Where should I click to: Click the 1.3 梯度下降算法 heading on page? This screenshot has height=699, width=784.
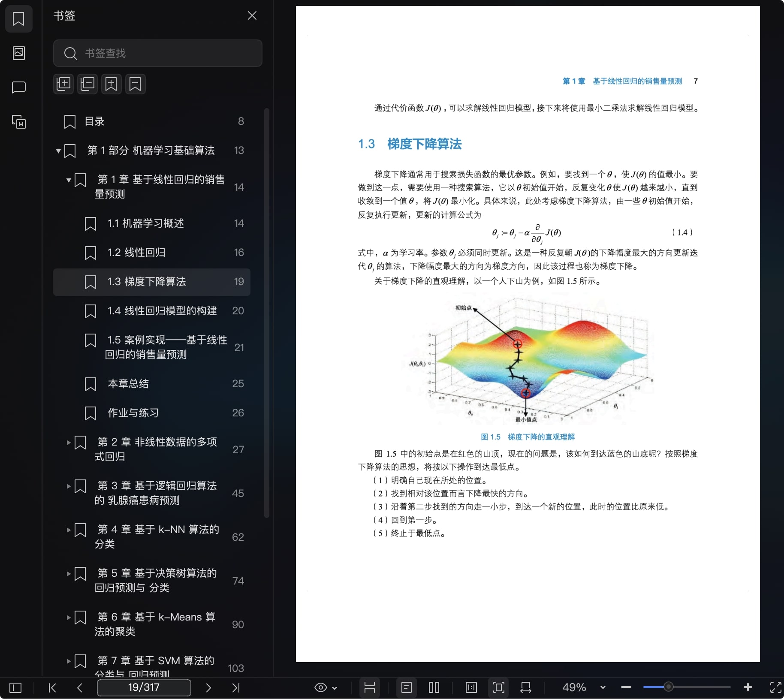tap(410, 144)
